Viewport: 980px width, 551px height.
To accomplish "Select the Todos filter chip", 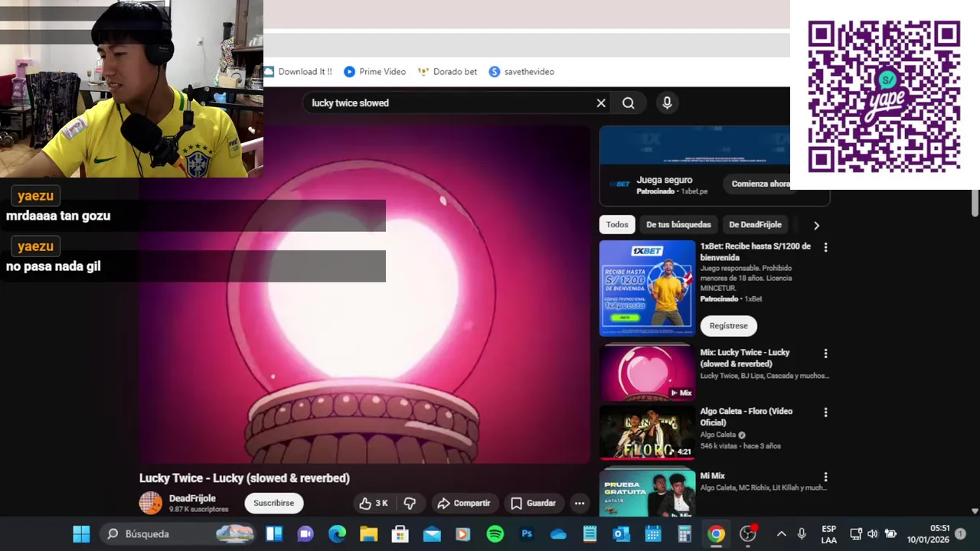I will (617, 225).
